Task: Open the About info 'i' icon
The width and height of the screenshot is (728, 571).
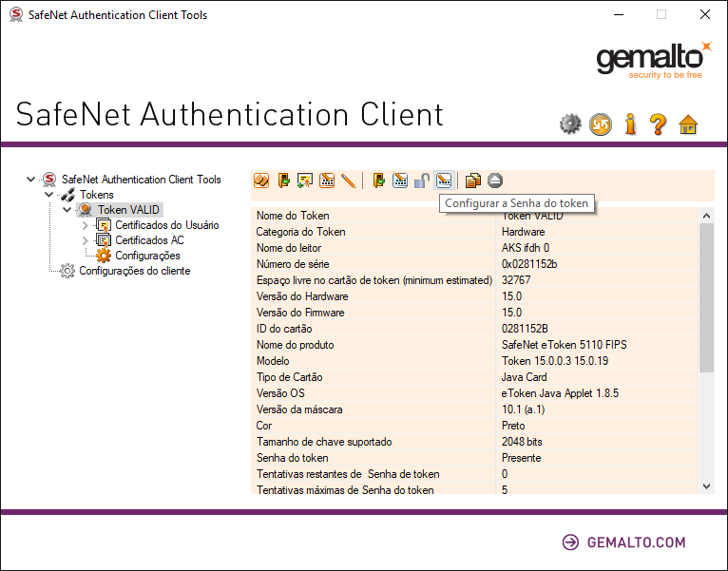Action: [x=629, y=124]
